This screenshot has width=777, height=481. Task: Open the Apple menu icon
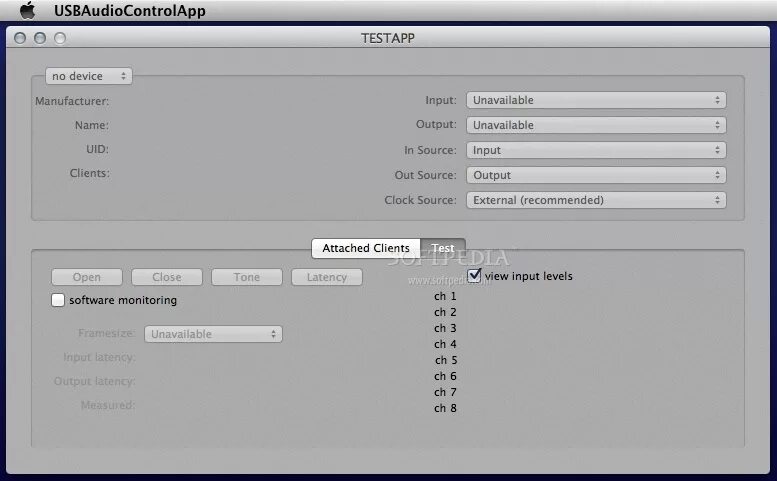(x=28, y=10)
